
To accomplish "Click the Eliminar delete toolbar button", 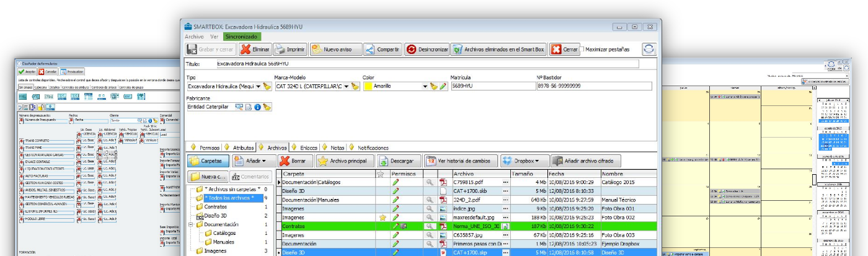I will (254, 49).
